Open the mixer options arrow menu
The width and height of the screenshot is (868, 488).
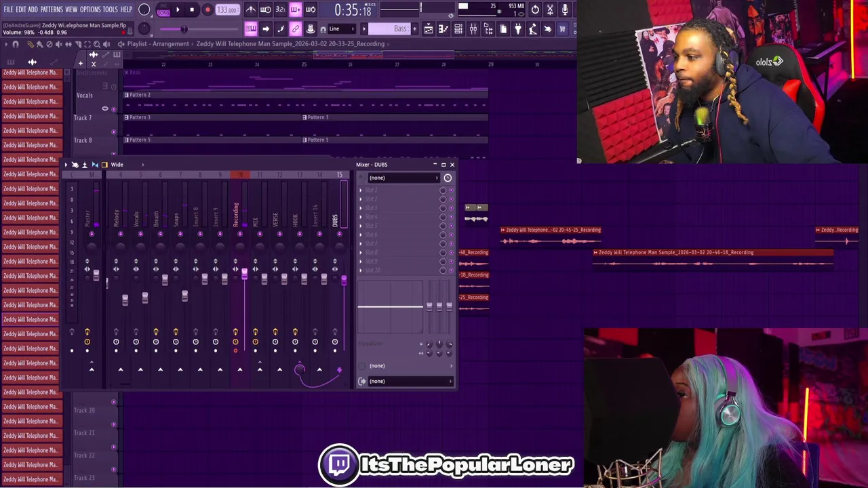pyautogui.click(x=66, y=165)
